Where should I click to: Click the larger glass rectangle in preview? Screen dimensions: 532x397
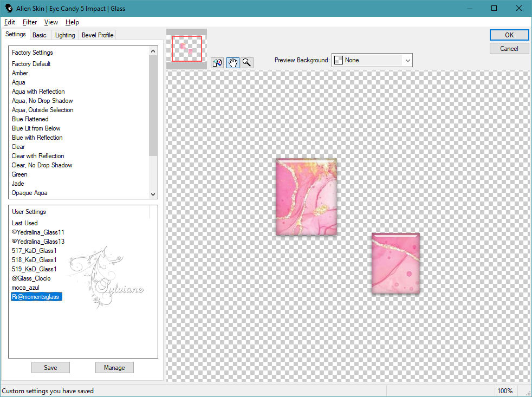point(307,197)
